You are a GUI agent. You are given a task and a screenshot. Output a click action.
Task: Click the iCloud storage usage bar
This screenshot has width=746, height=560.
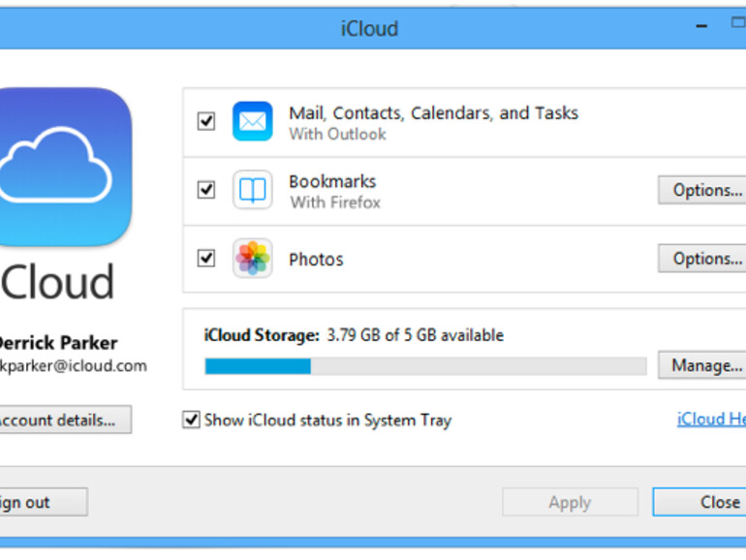425,366
